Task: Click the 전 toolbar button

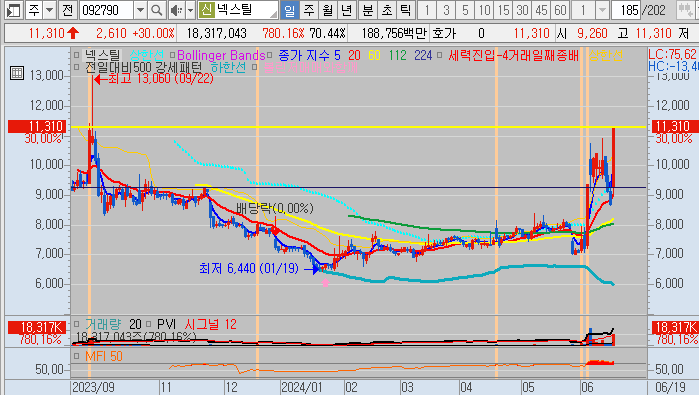Action: tap(67, 10)
